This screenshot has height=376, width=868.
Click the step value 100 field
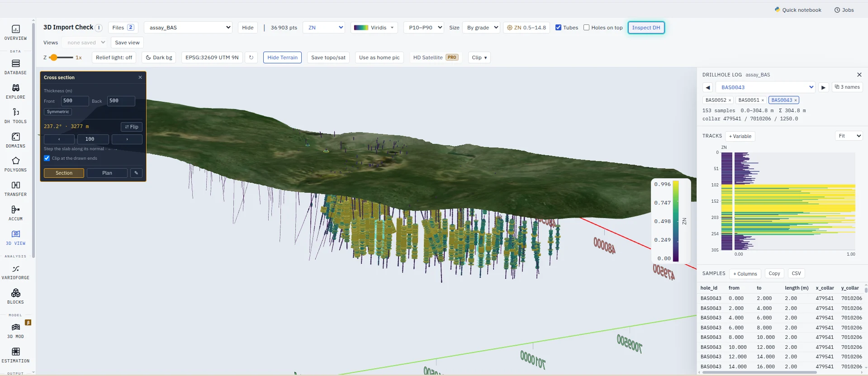tap(93, 139)
